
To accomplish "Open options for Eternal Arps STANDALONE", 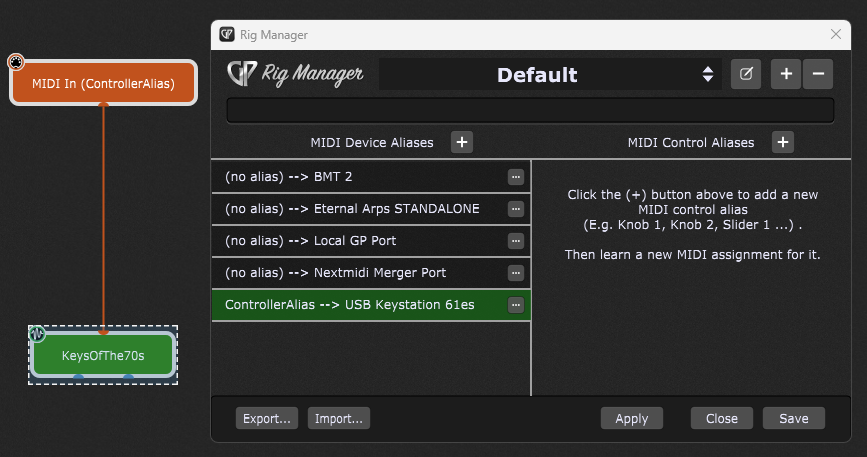I will pyautogui.click(x=516, y=209).
